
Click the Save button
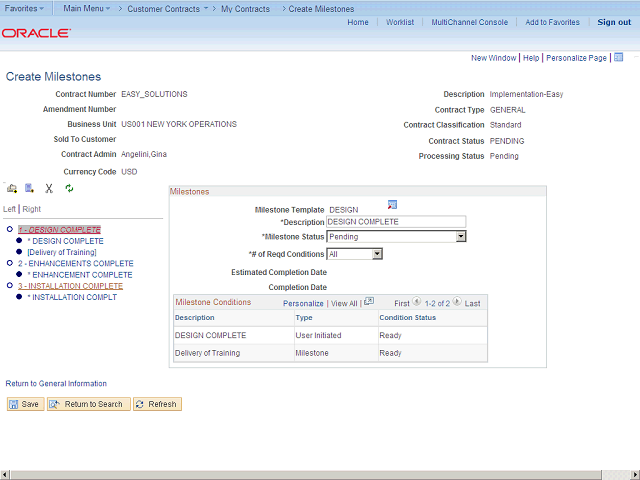point(24,405)
